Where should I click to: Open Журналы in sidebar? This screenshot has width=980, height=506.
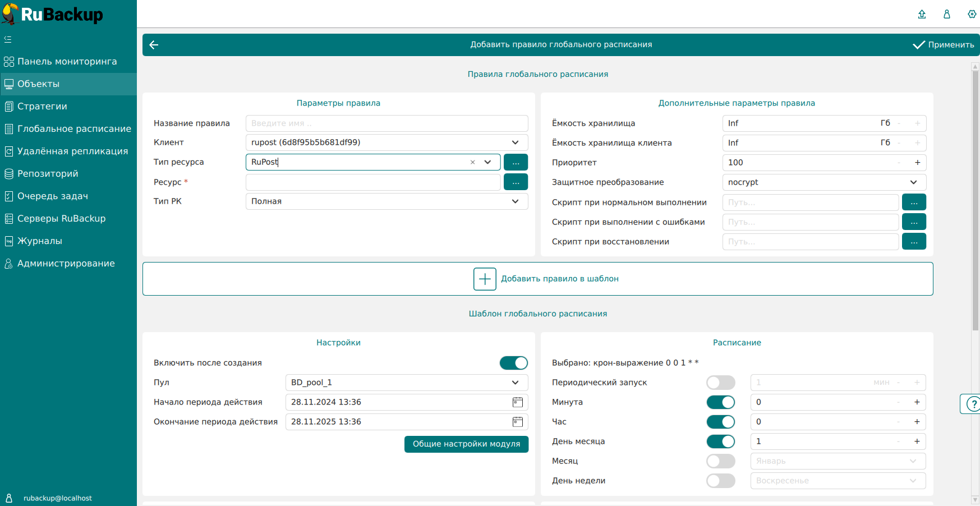68,241
